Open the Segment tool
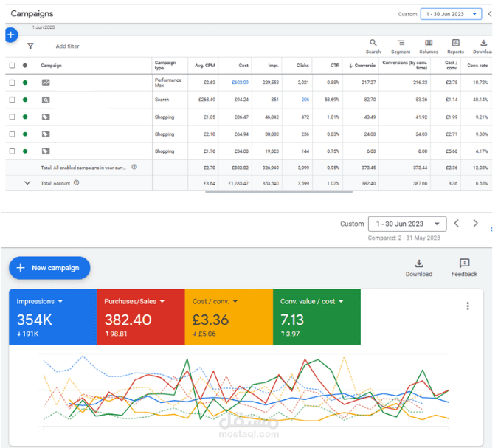Image resolution: width=498 pixels, height=448 pixels. pyautogui.click(x=401, y=46)
